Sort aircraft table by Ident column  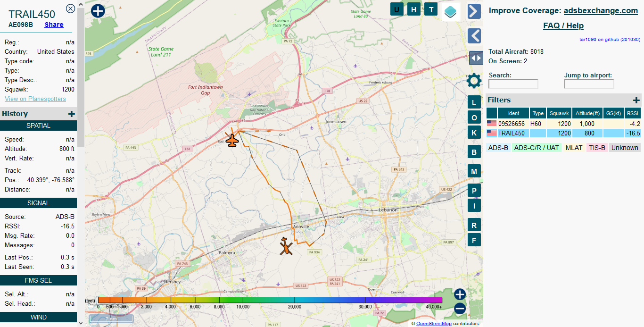click(513, 113)
